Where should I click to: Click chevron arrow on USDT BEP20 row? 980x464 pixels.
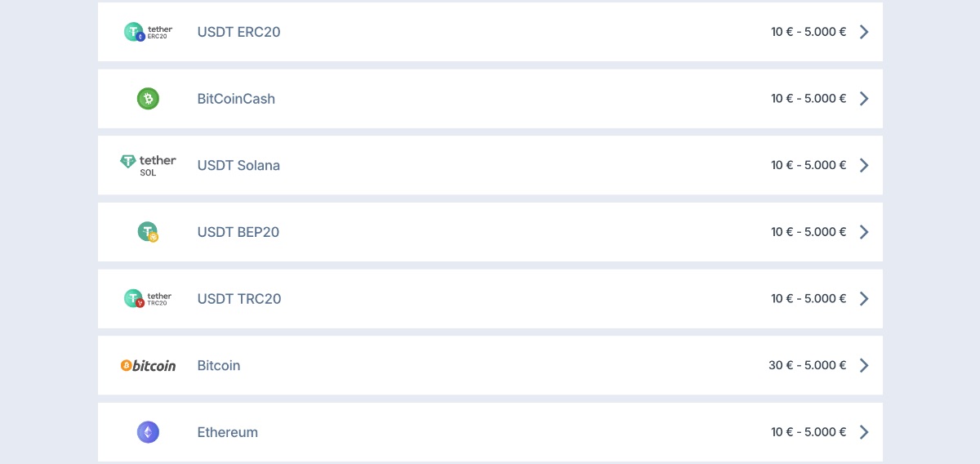click(x=864, y=232)
